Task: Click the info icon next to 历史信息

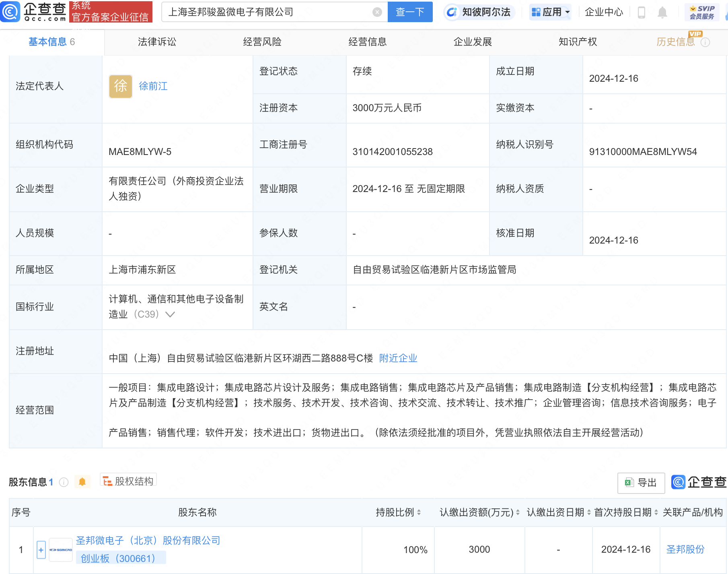Action: [x=705, y=42]
